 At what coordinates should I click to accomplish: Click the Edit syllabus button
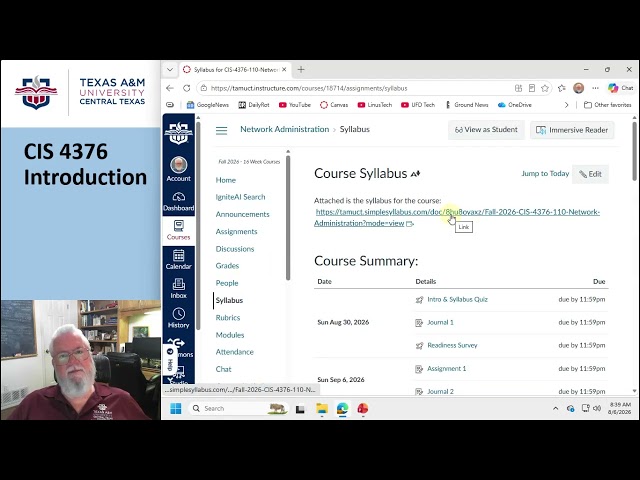(x=590, y=174)
